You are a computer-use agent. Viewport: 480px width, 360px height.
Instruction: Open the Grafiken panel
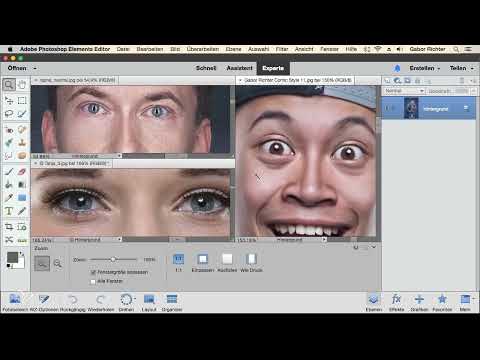(x=419, y=303)
